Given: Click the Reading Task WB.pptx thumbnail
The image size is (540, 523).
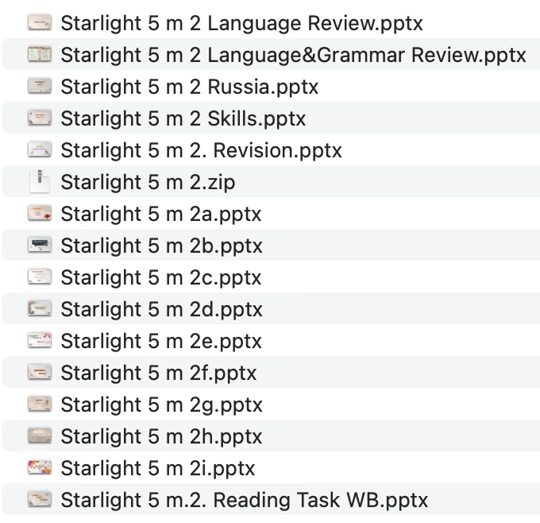Looking at the screenshot, I should [40, 500].
